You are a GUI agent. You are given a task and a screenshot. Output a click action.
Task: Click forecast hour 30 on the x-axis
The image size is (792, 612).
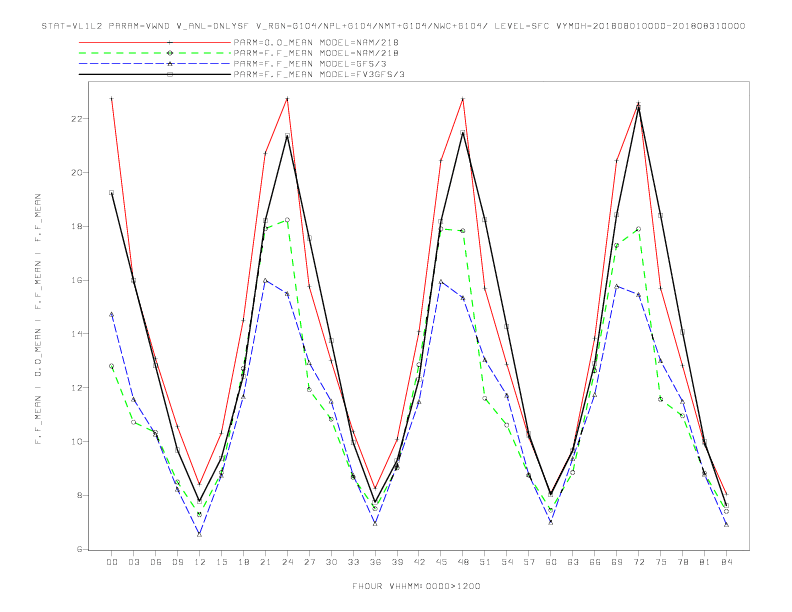click(331, 562)
